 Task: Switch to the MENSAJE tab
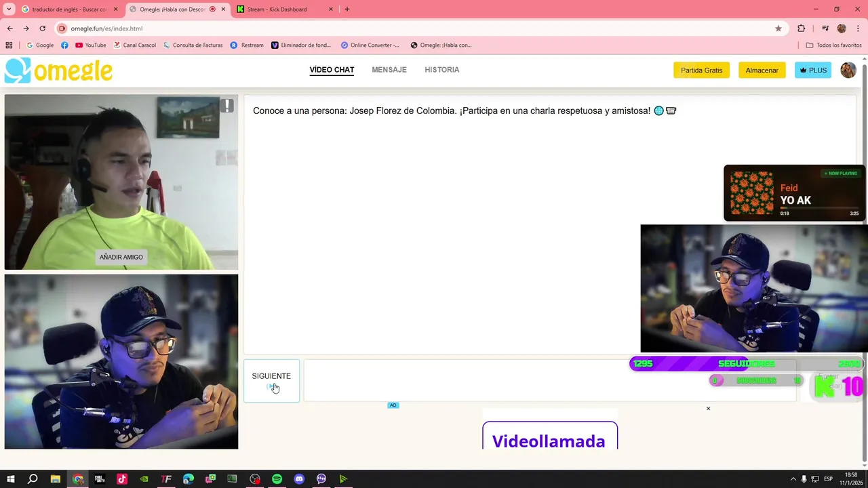click(x=389, y=70)
